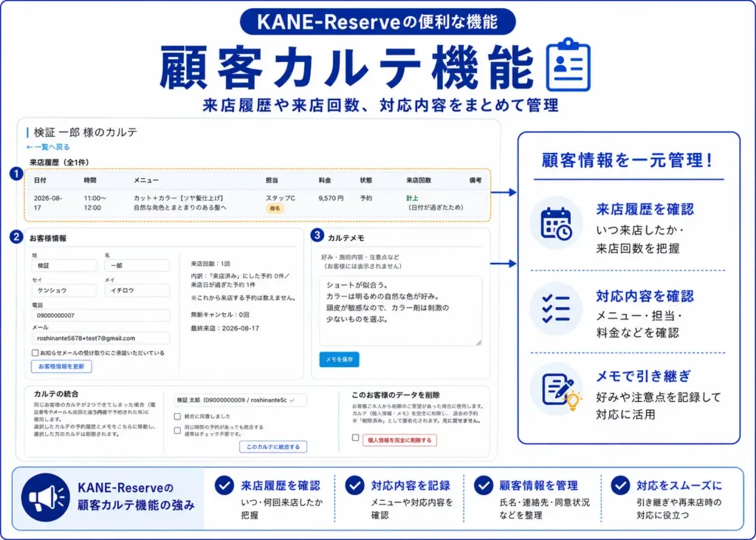The image size is (756, 540).
Task: Click the 無断キャンセル：0回 text
Action: click(x=220, y=315)
